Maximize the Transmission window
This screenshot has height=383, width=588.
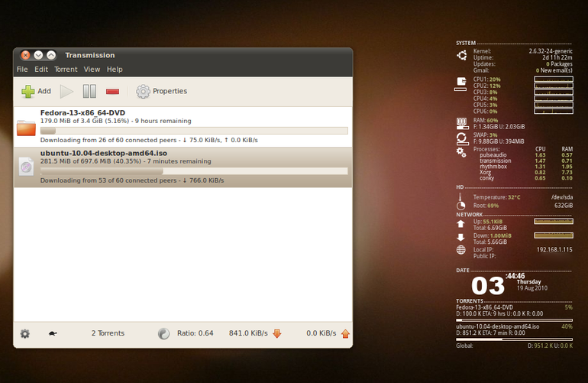[51, 55]
